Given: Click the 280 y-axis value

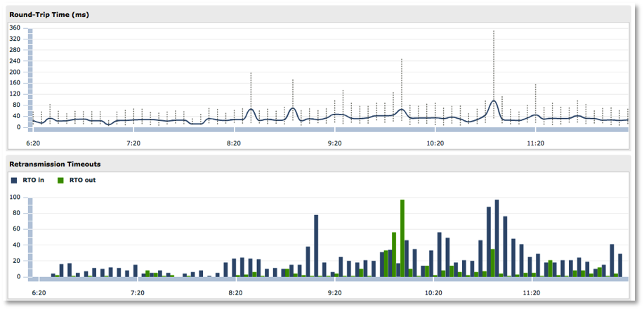Looking at the screenshot, I should tap(15, 50).
